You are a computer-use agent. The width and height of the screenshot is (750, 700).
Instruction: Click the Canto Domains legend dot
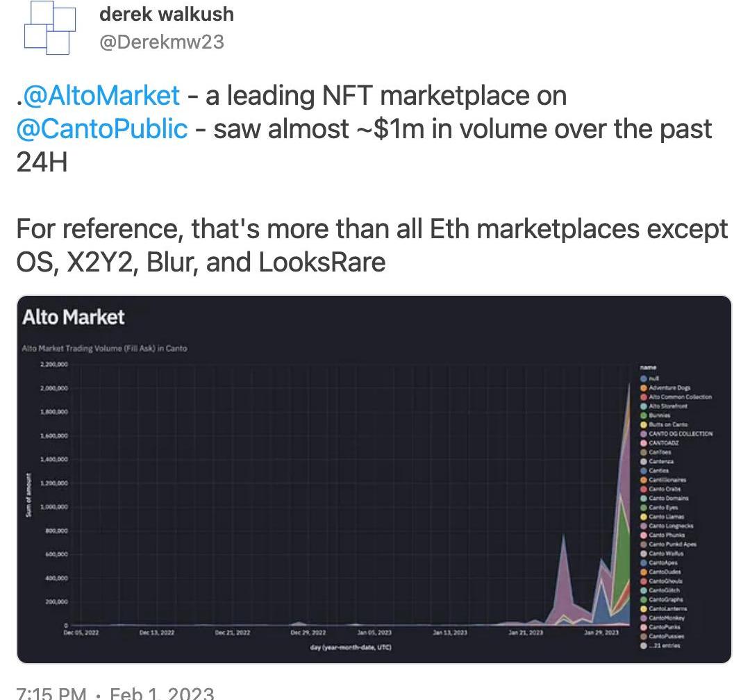tap(644, 498)
